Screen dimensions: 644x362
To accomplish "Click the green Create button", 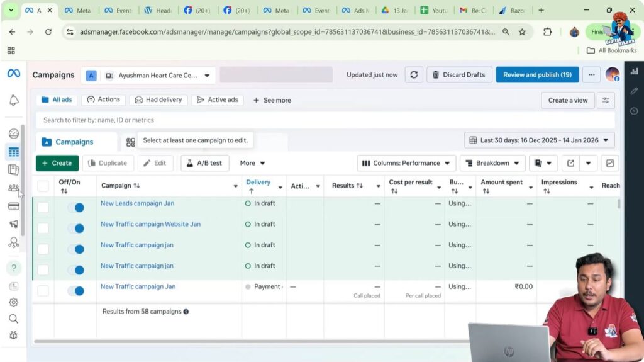I will coord(57,163).
